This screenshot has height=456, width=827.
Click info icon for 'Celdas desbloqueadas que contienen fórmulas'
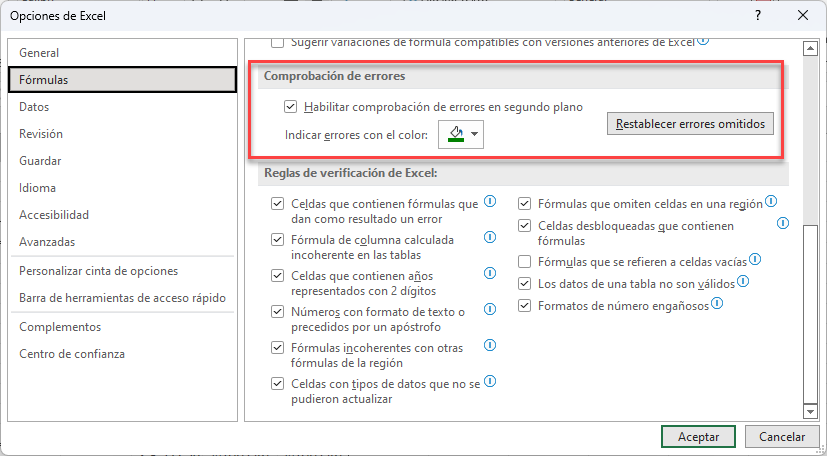pos(783,223)
